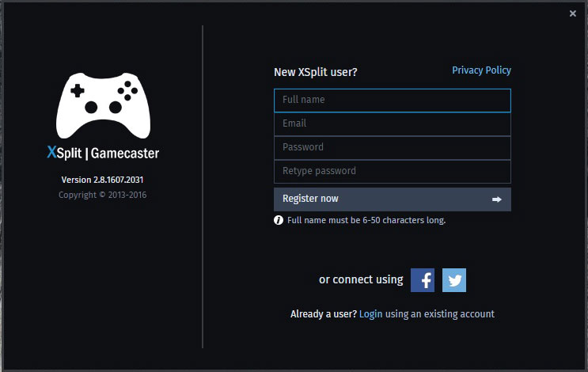Click the info icon beside name requirement
Image resolution: width=588 pixels, height=372 pixels.
pos(279,220)
